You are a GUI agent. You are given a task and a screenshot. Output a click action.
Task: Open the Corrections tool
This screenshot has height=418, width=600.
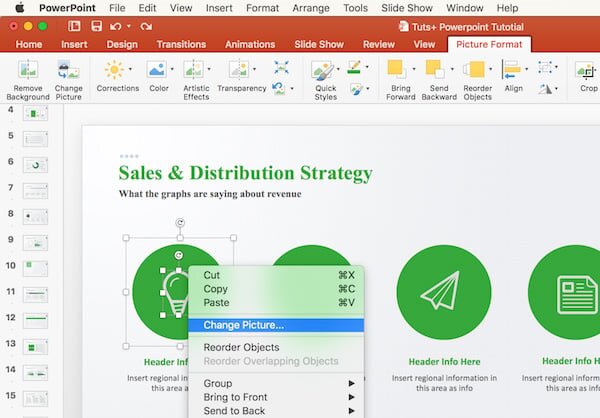click(116, 70)
